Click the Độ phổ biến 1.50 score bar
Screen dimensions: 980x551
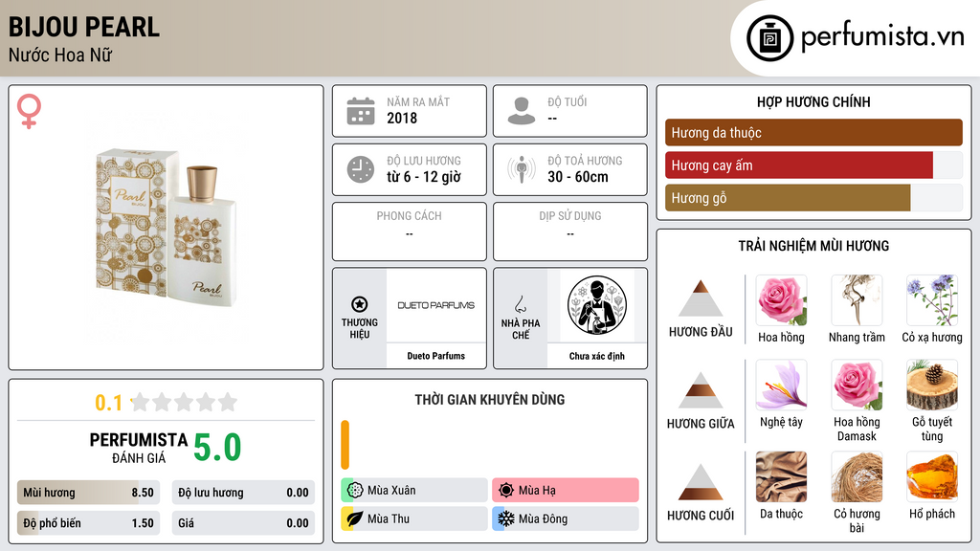(x=89, y=523)
